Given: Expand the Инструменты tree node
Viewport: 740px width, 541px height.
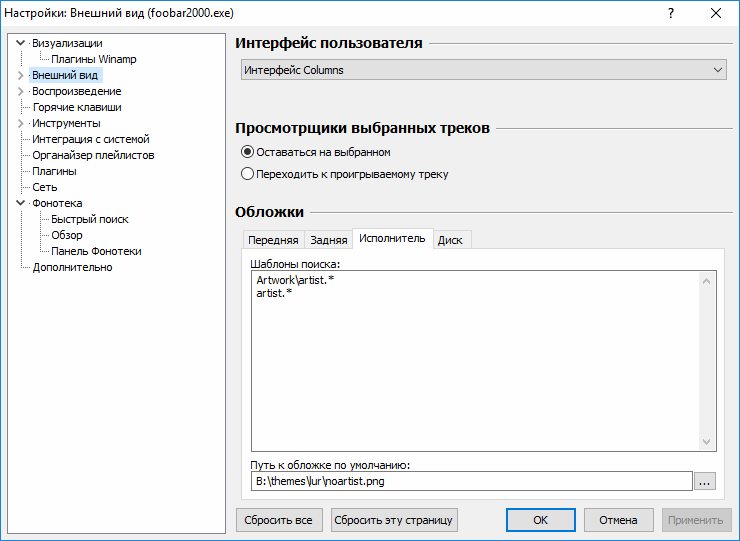Looking at the screenshot, I should pyautogui.click(x=20, y=123).
